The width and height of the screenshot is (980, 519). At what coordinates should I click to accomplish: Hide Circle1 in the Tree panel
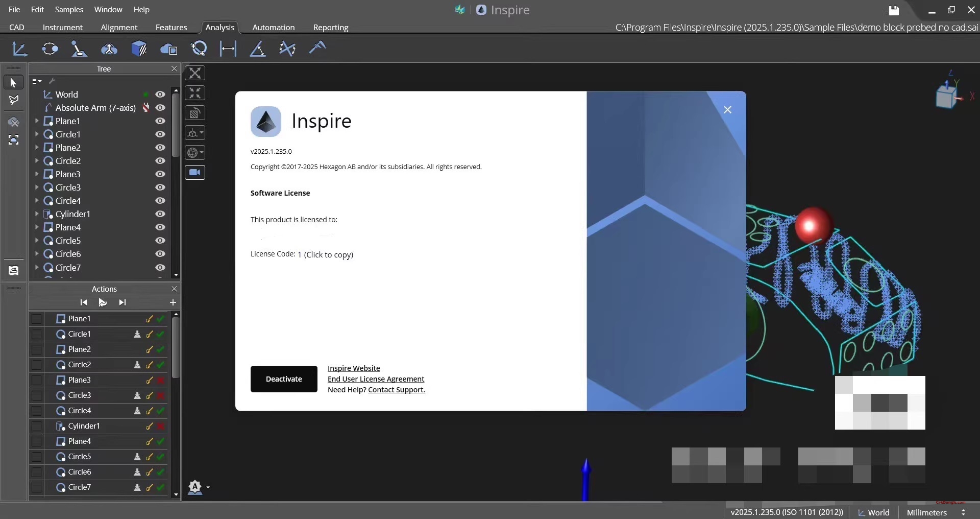point(160,134)
